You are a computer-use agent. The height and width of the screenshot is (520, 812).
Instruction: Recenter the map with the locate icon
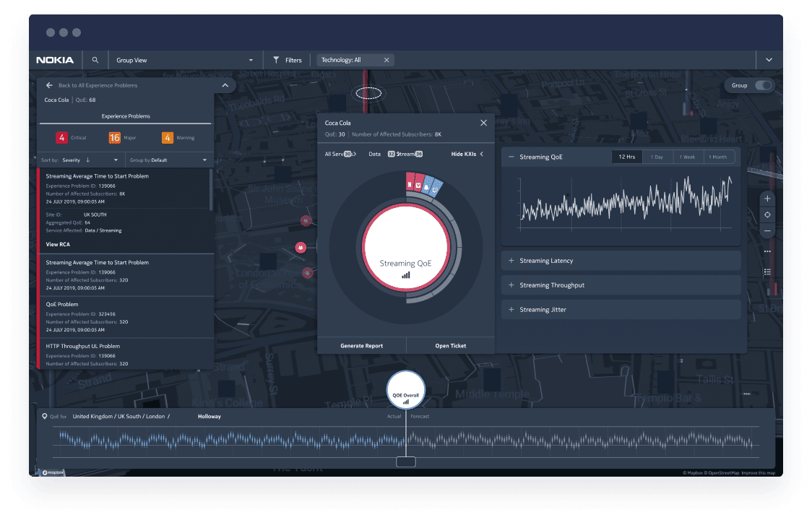[x=767, y=214]
